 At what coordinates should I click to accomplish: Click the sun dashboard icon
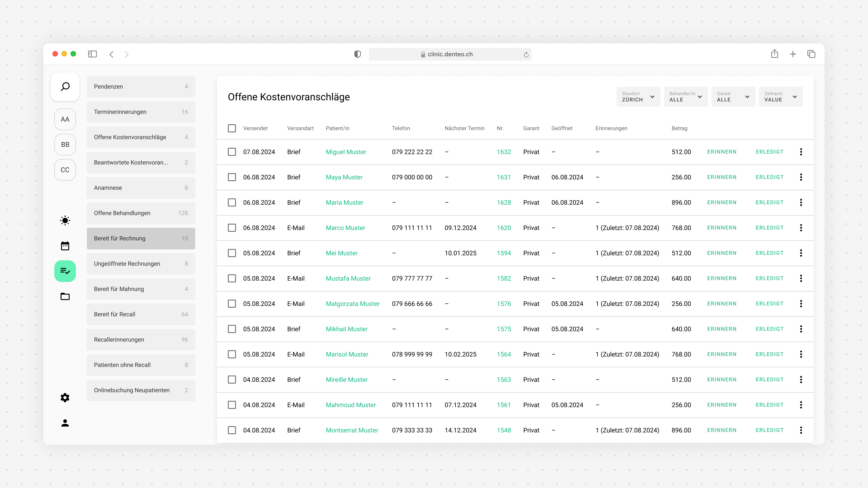[65, 221]
